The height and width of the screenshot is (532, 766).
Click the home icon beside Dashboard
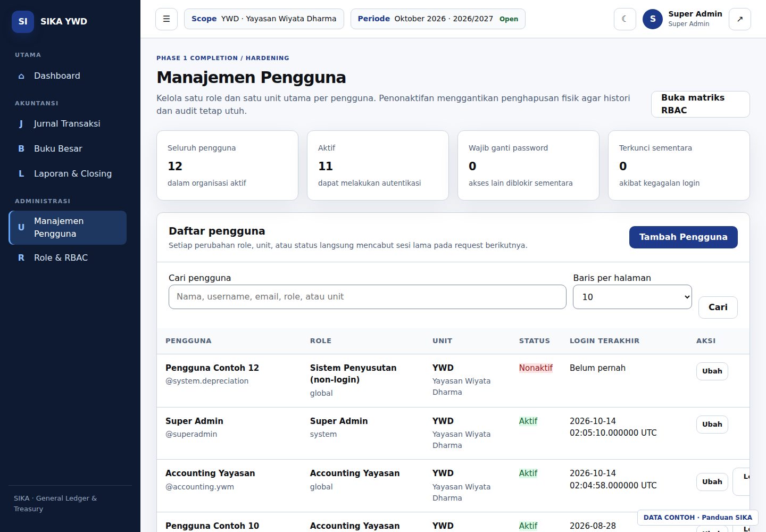pyautogui.click(x=21, y=76)
